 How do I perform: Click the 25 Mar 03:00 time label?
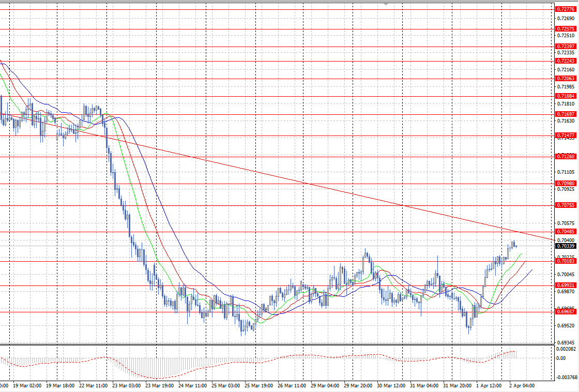[225, 386]
